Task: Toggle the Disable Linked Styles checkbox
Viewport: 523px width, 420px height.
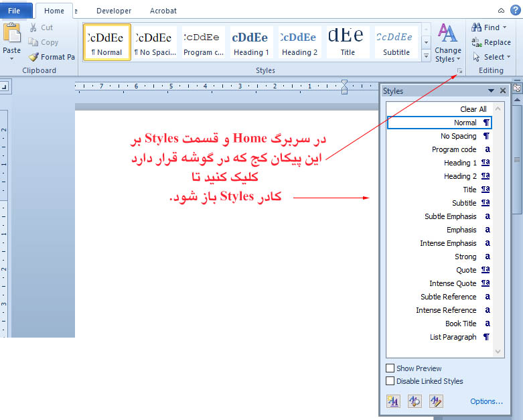Action: pos(390,381)
